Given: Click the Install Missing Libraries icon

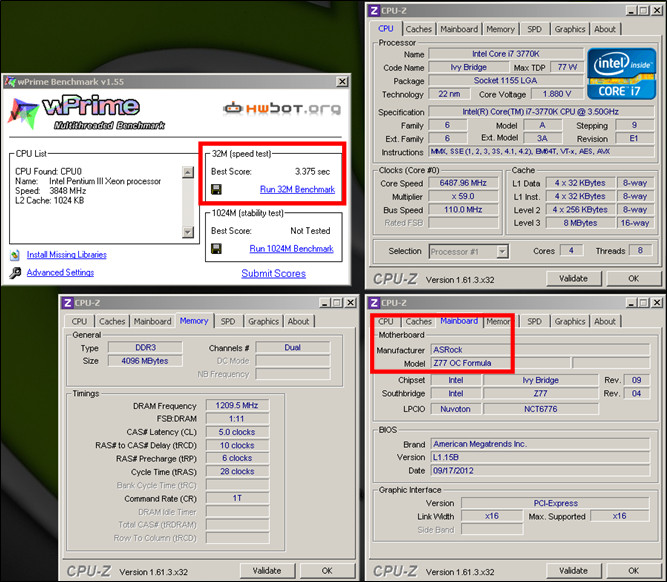Looking at the screenshot, I should pyautogui.click(x=15, y=255).
